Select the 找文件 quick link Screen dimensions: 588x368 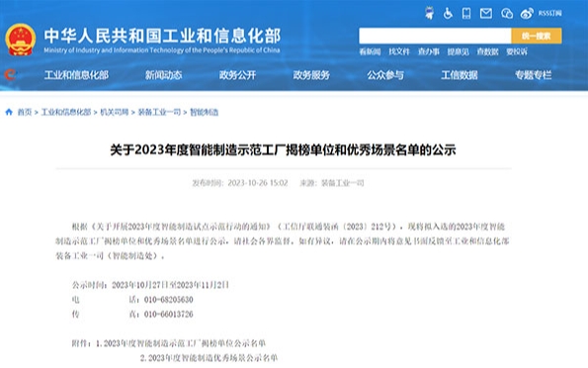[399, 51]
